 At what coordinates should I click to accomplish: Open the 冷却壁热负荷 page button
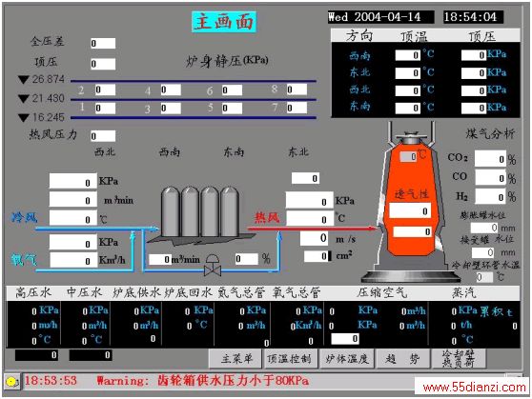click(x=459, y=359)
